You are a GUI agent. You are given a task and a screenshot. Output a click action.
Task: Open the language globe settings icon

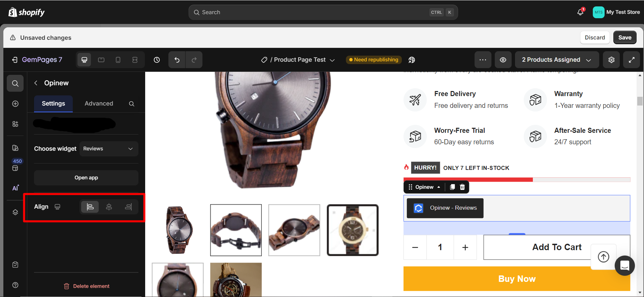tap(412, 60)
